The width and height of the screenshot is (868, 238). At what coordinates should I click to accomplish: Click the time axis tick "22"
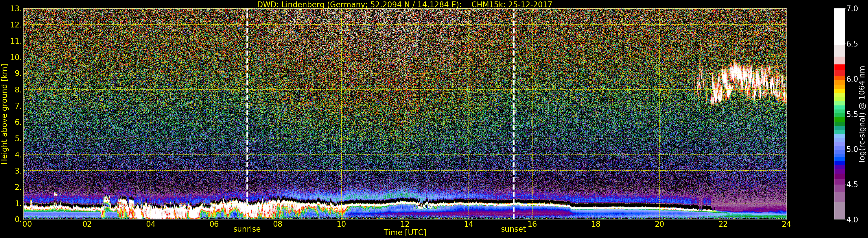tap(723, 224)
